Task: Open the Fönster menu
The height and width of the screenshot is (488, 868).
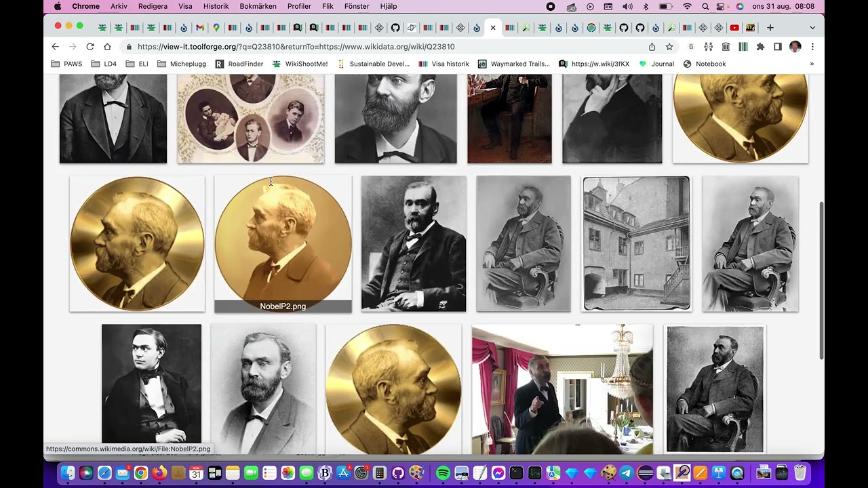Action: point(357,6)
